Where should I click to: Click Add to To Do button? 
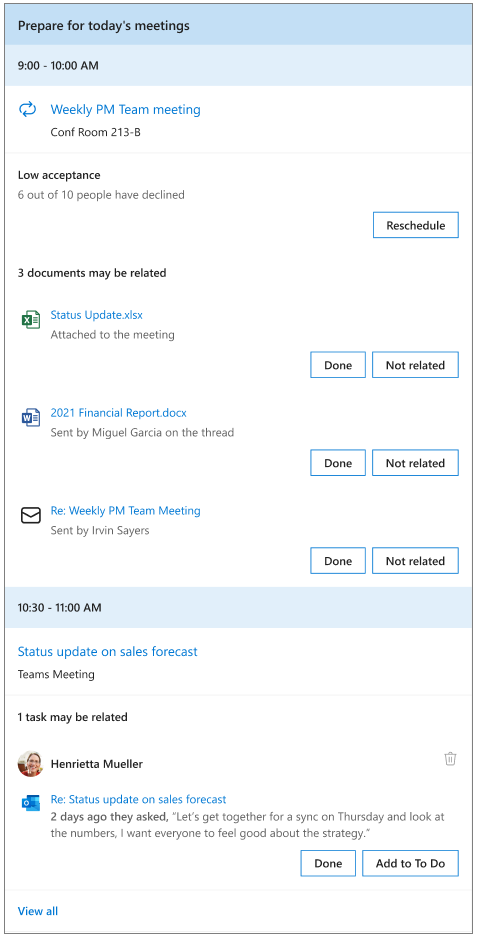(411, 863)
